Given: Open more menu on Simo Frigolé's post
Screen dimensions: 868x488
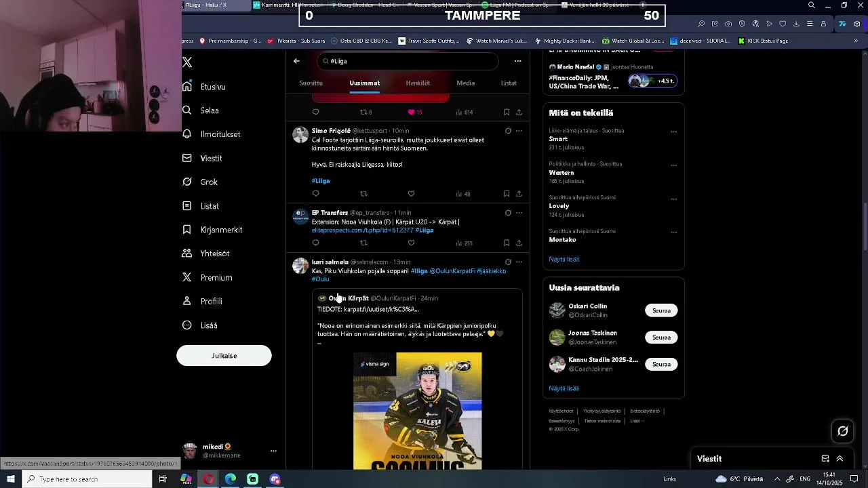Looking at the screenshot, I should [x=519, y=131].
